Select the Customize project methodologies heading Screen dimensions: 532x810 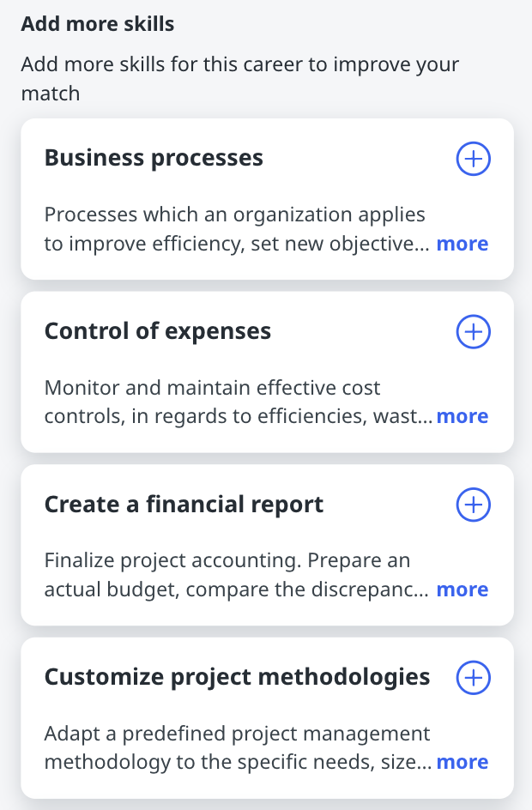(237, 677)
